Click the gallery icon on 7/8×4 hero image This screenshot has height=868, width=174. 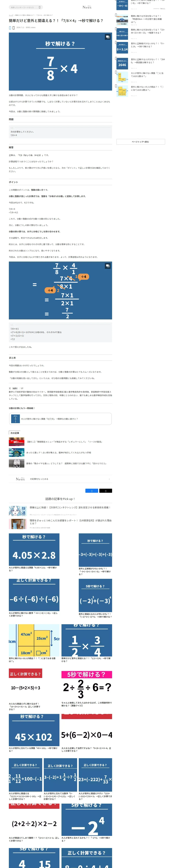[x=107, y=37]
